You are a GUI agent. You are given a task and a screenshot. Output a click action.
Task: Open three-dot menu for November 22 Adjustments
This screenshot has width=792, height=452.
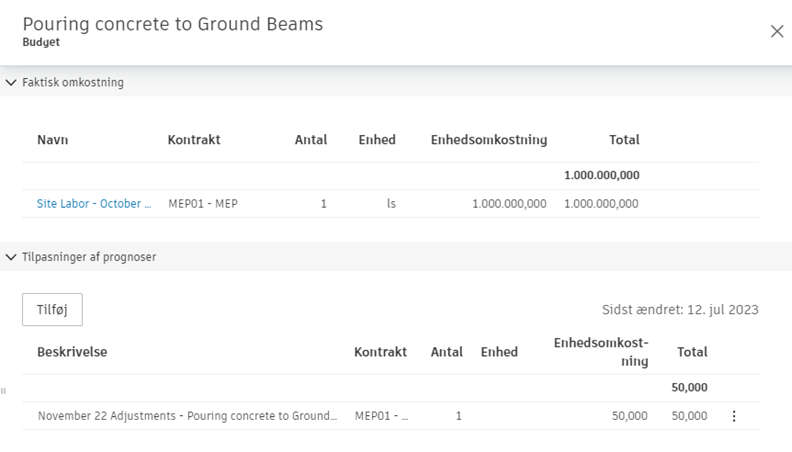coord(734,416)
